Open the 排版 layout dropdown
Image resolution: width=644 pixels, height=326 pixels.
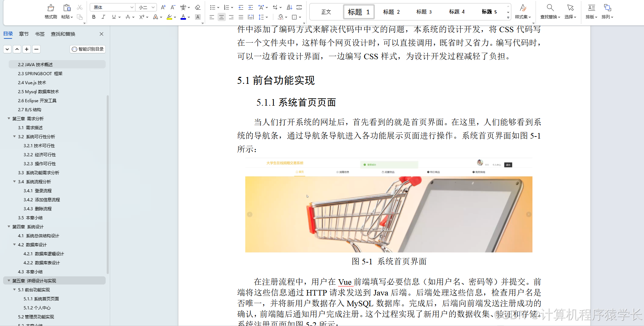click(591, 11)
